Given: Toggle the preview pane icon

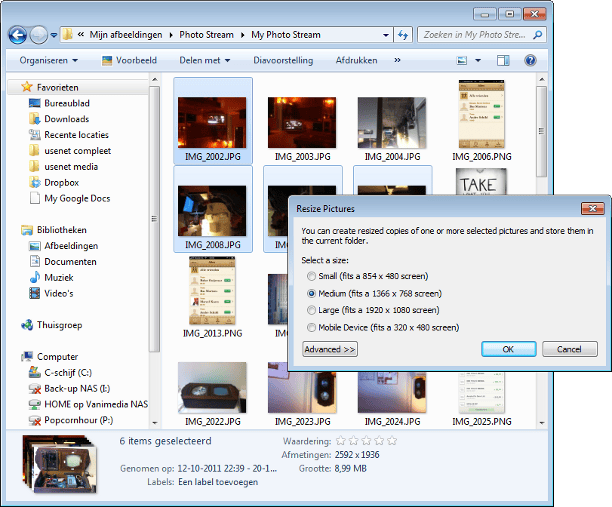Looking at the screenshot, I should point(503,60).
